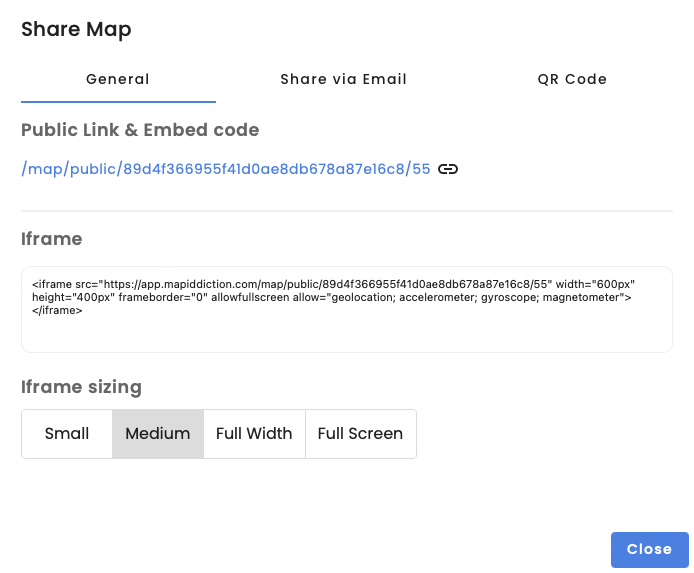This screenshot has height=573, width=694.
Task: Click the chain link copy icon
Action: pos(449,169)
